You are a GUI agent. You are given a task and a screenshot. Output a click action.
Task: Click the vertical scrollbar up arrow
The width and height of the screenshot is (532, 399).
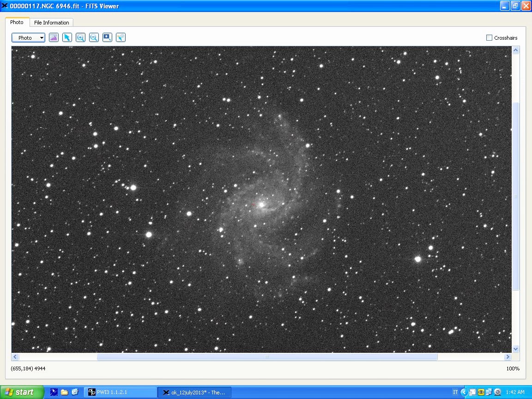pyautogui.click(x=515, y=50)
